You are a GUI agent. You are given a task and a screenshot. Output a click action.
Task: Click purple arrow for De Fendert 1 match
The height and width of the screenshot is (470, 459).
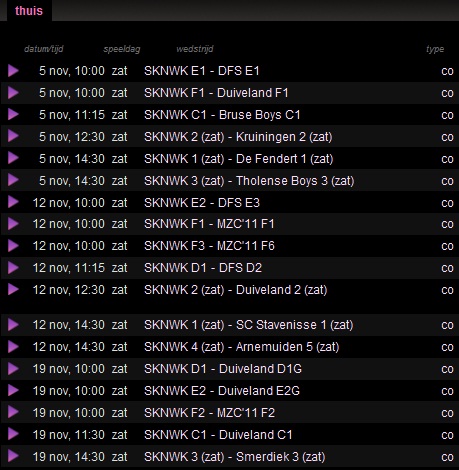coord(13,158)
